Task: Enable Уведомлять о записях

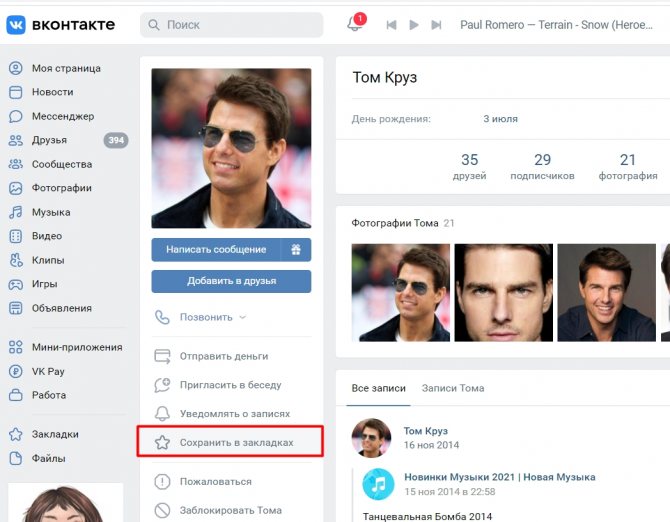Action: point(235,413)
